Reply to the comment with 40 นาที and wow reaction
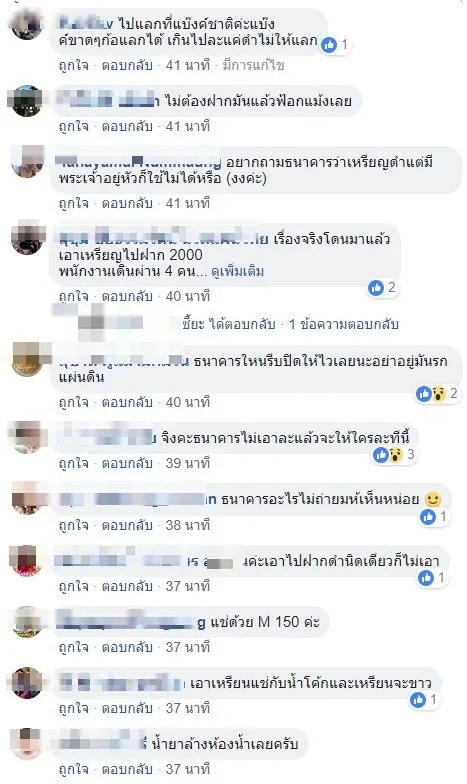Image resolution: width=467 pixels, height=784 pixels. [x=127, y=402]
